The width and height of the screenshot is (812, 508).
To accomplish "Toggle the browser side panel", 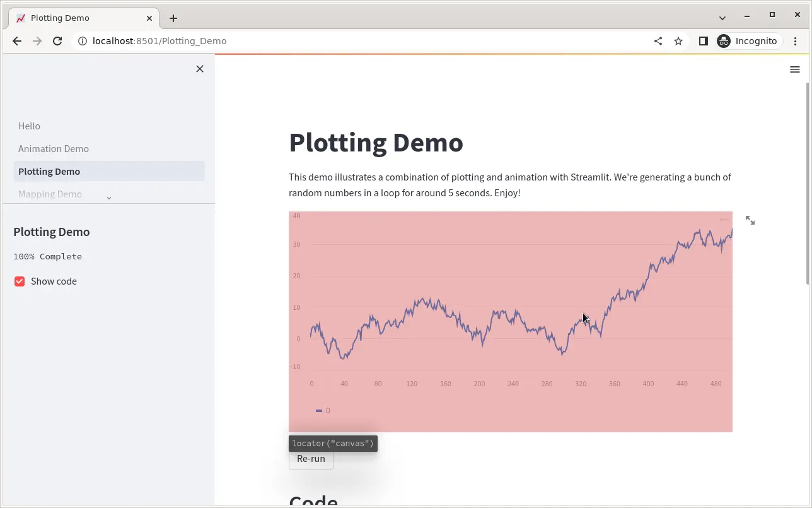I will [x=704, y=41].
